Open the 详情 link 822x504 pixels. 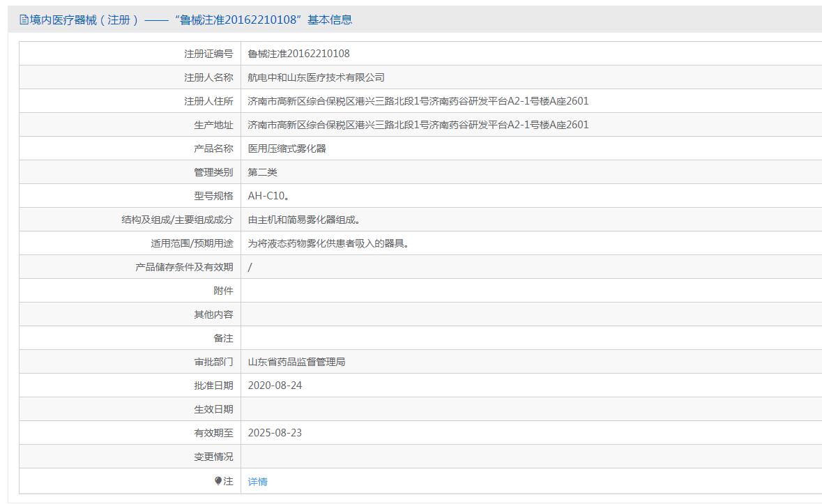point(257,482)
